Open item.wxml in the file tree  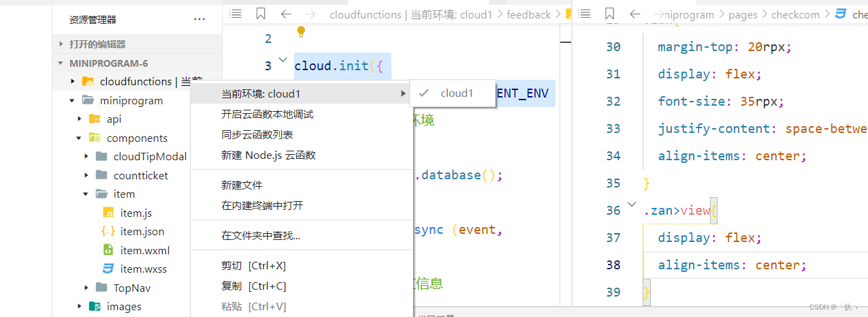(x=145, y=250)
